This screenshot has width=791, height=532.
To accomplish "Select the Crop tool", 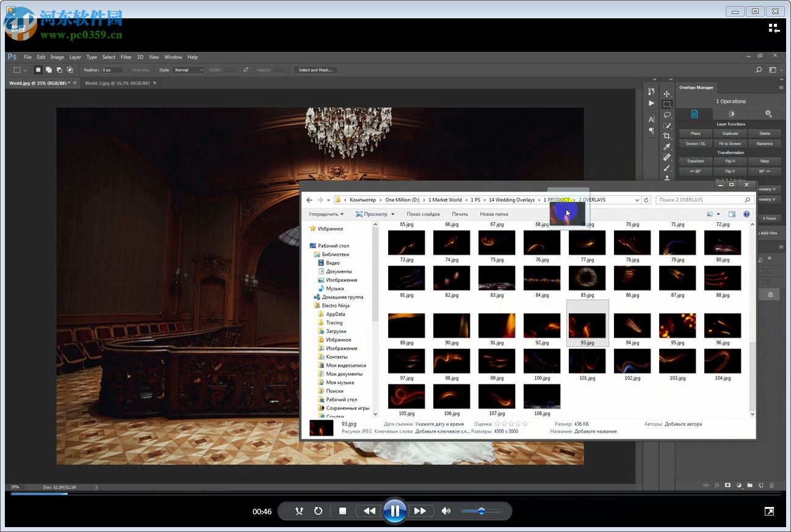I will pos(666,136).
